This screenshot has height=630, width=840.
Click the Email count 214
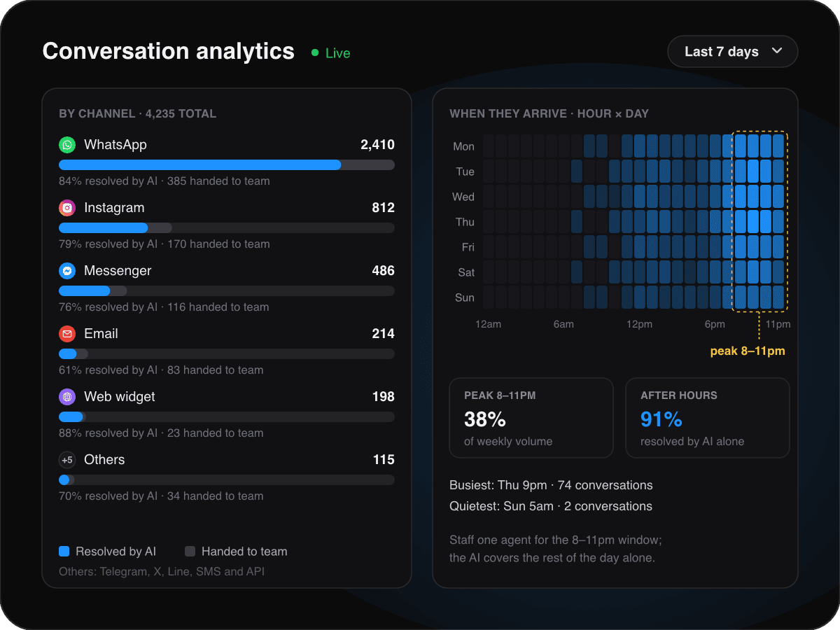pyautogui.click(x=384, y=334)
